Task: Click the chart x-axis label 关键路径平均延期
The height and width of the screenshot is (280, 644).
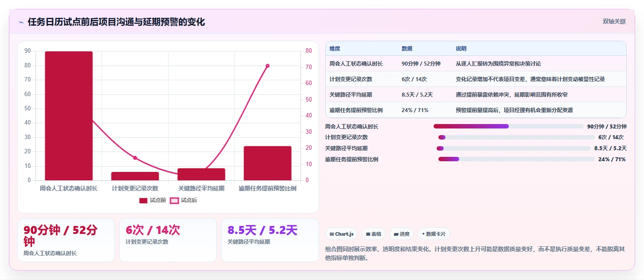Action: 201,188
